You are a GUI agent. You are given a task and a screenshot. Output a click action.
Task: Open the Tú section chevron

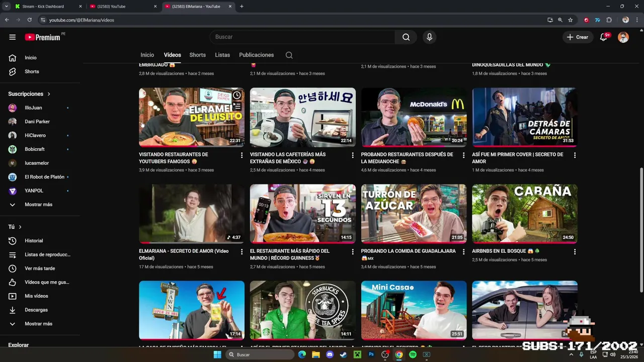[x=20, y=227]
